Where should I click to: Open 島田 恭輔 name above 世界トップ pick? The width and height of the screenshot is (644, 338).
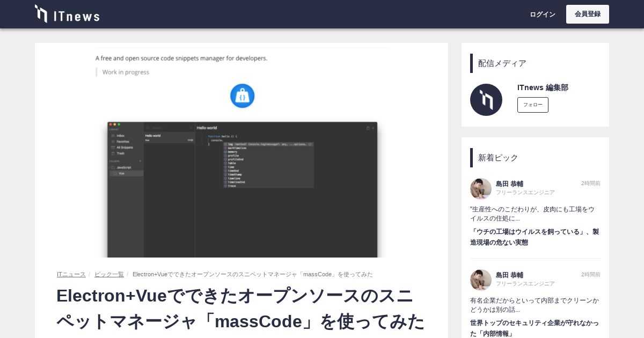(x=509, y=275)
